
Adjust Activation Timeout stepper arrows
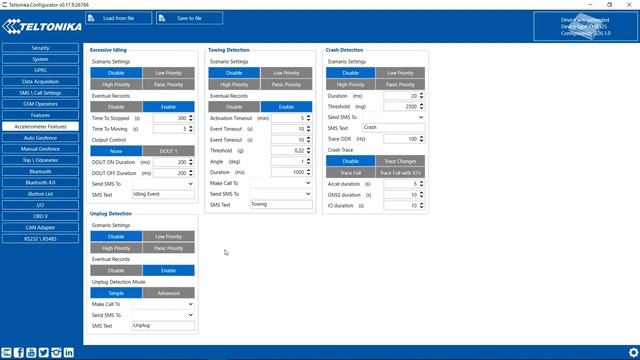309,118
